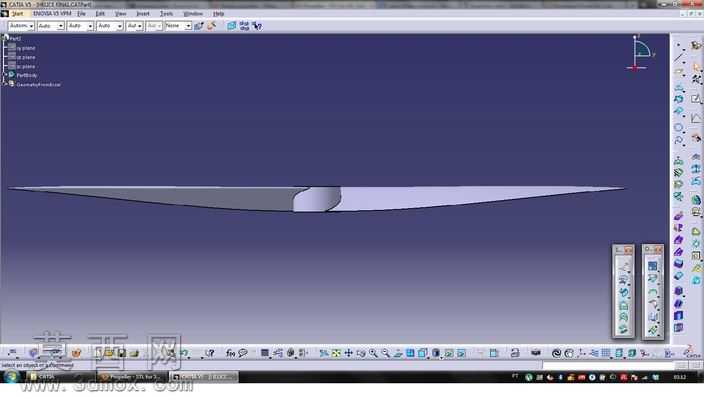Switch to the Propeller browser taskbar button
The width and height of the screenshot is (704, 396).
coord(132,377)
